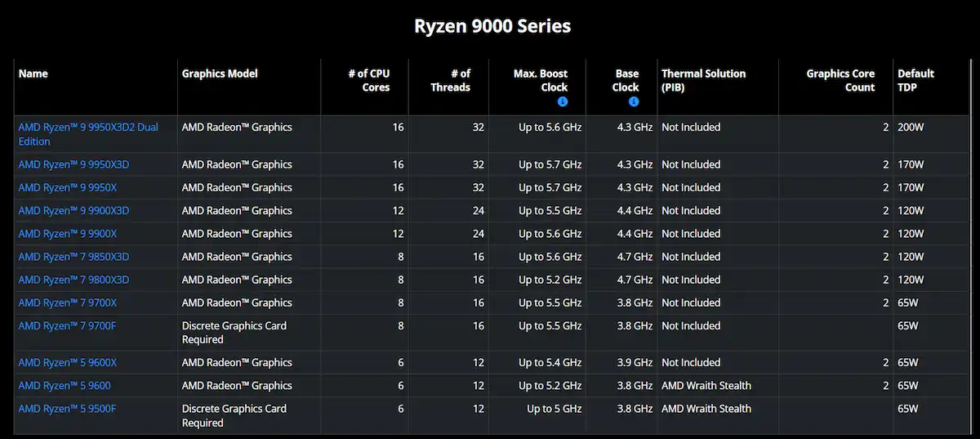Open the AMD Ryzen 5 9600 link

(65, 385)
